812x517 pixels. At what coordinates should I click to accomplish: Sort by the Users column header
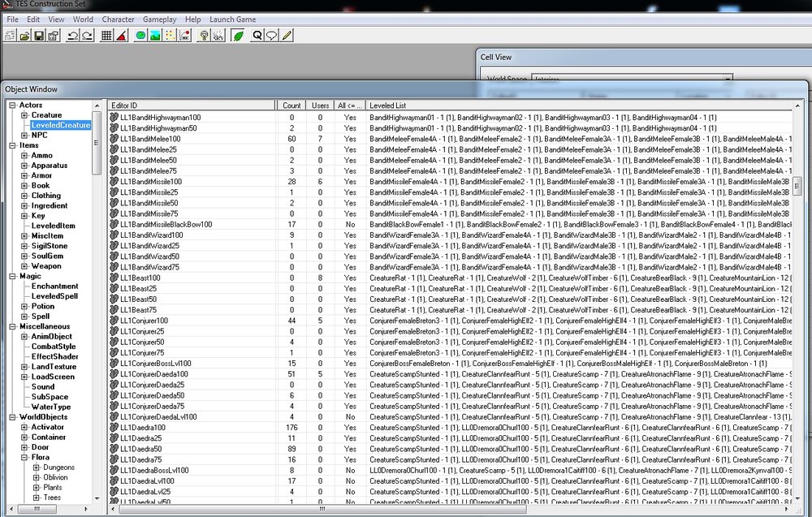click(x=320, y=105)
